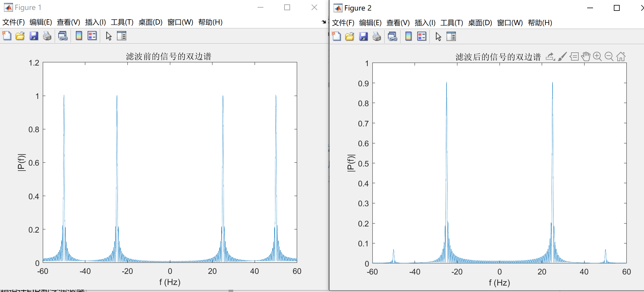
Task: Choose zoom out tool on Figure 2 axes
Action: point(609,56)
